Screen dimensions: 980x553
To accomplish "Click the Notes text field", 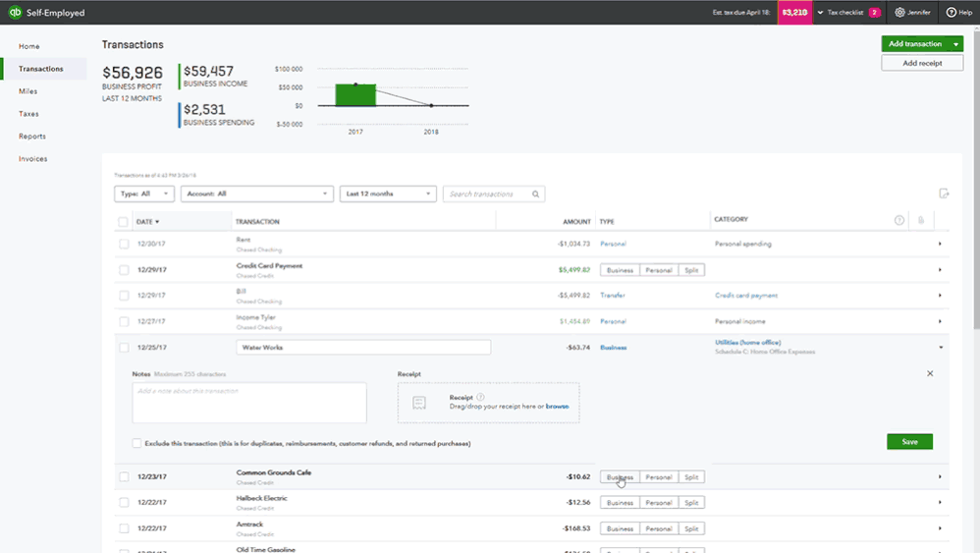I will tap(249, 403).
